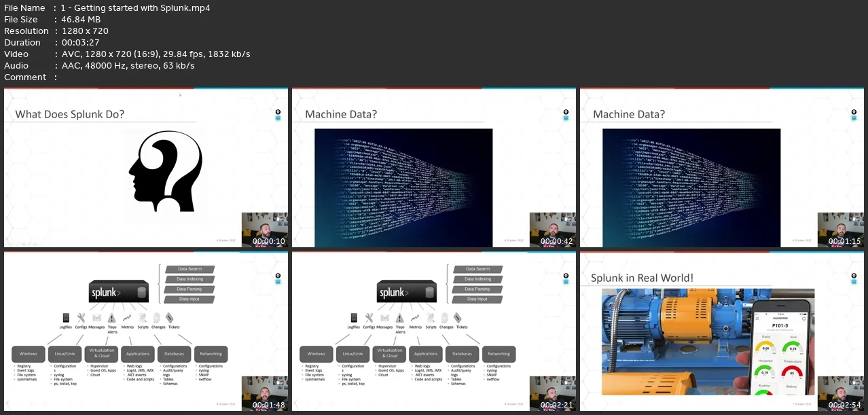Click the presenter webcam inset at 00:00:10

pyautogui.click(x=265, y=230)
